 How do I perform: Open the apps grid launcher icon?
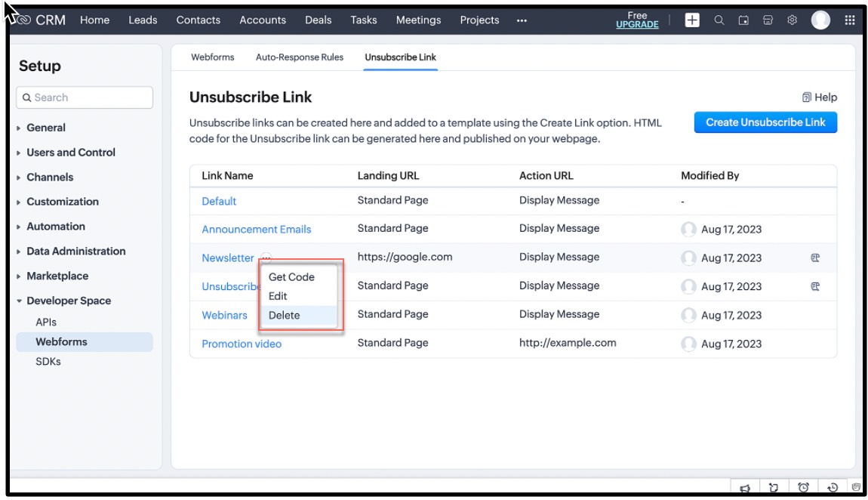pyautogui.click(x=850, y=20)
